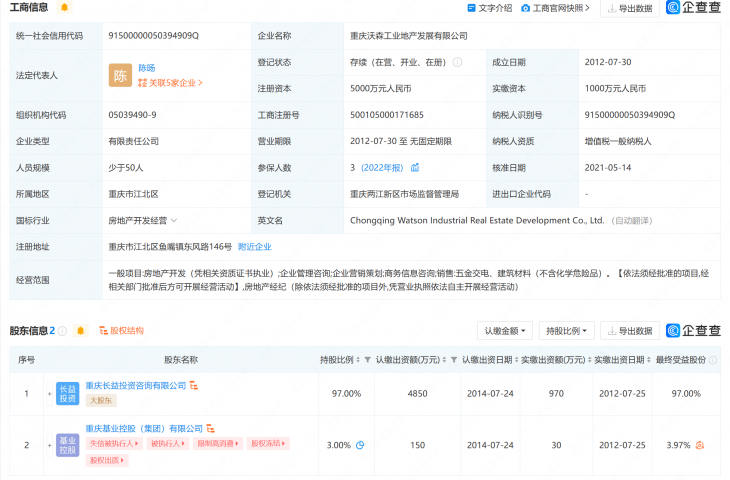Click the info icon next to 存续 status
This screenshot has height=480, width=730.
[458, 62]
